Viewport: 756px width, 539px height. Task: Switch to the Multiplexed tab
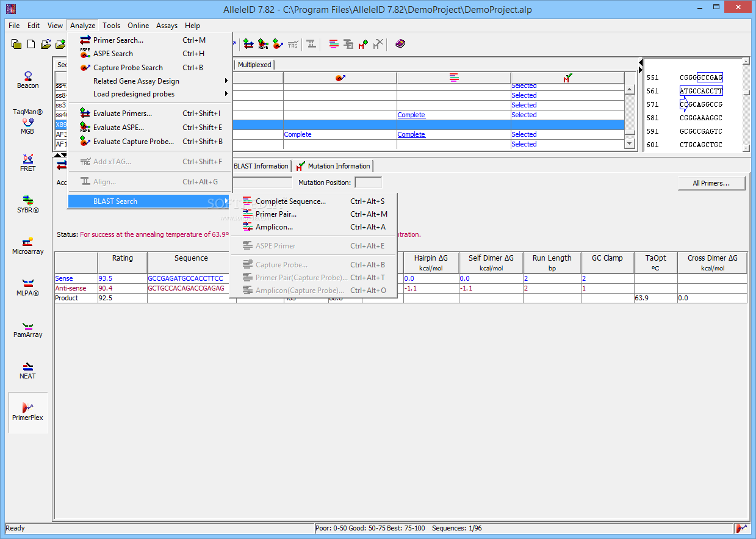(254, 65)
